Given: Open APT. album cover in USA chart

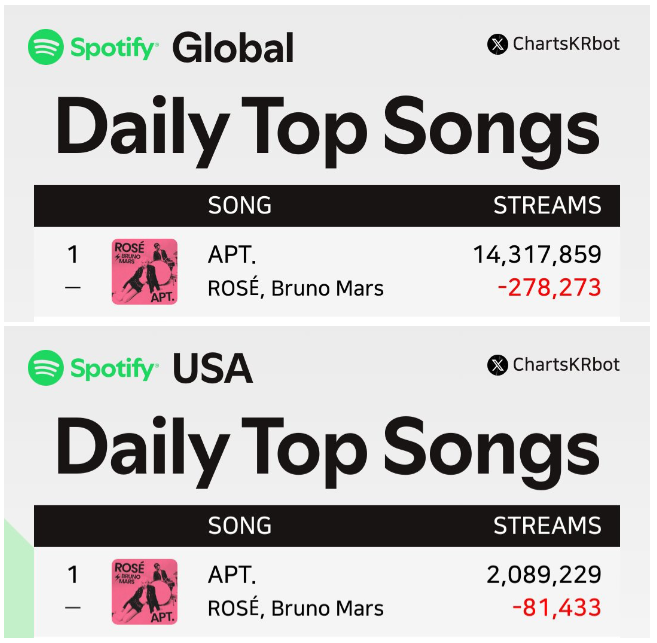Looking at the screenshot, I should 145,591.
